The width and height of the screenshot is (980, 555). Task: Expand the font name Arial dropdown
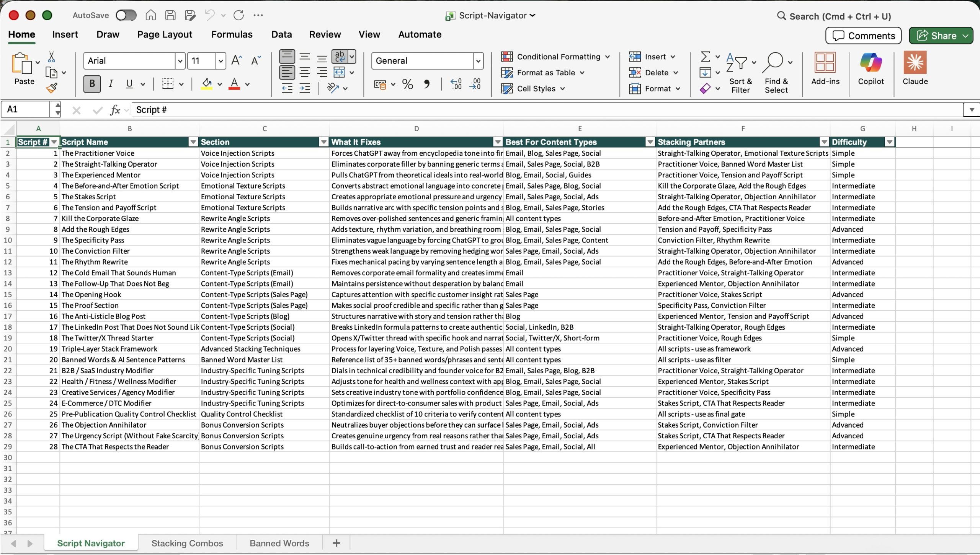(x=180, y=61)
